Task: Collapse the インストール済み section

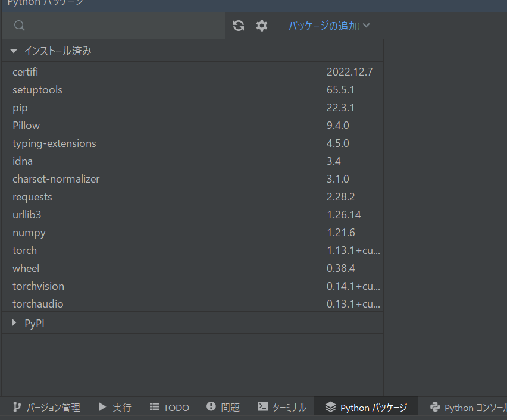Action: [13, 51]
